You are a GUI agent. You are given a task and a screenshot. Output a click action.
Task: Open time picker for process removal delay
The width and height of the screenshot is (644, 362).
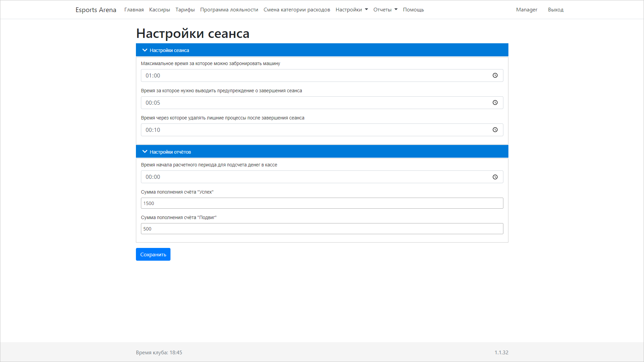tap(495, 130)
